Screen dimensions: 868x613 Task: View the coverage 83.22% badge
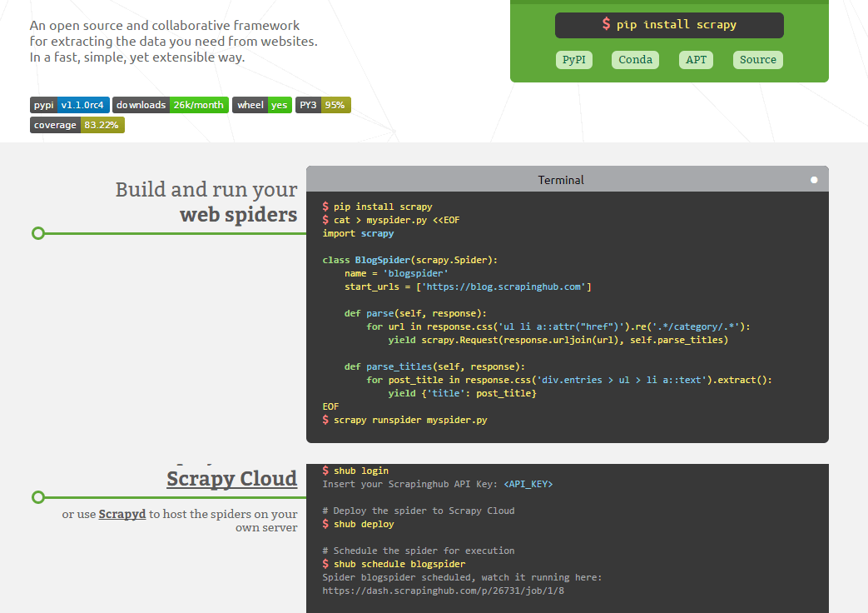(x=77, y=125)
